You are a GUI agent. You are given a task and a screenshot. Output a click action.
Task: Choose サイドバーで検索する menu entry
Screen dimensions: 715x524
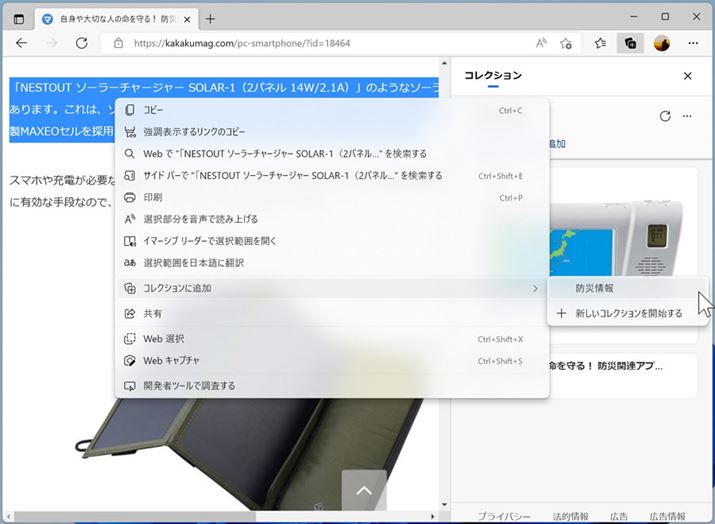(x=332, y=176)
